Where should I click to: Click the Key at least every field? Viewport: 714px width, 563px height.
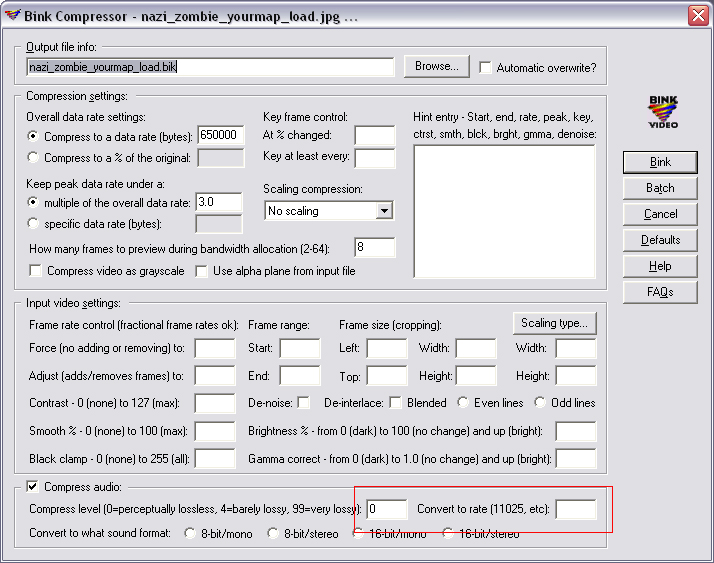click(375, 159)
